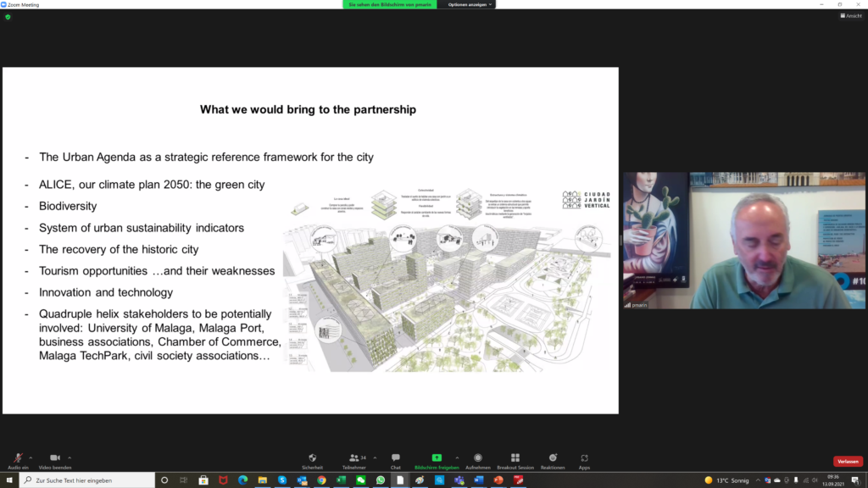Click the green encryption shield indicator

pyautogui.click(x=8, y=16)
